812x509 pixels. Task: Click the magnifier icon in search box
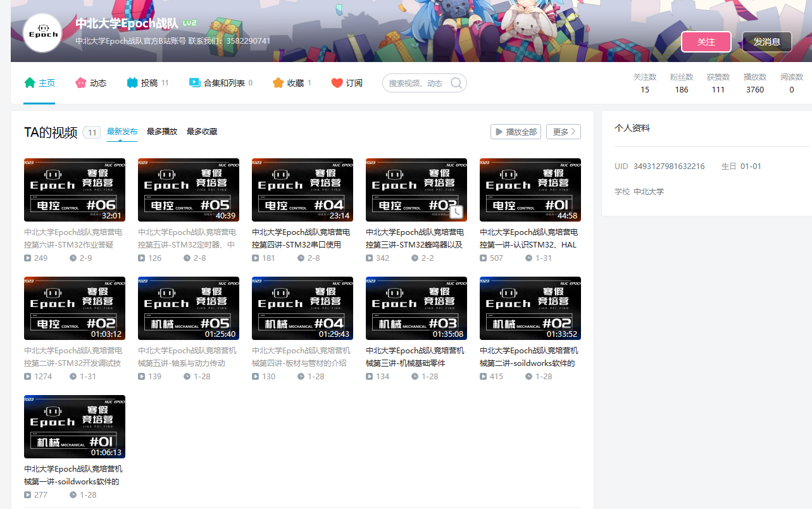456,83
